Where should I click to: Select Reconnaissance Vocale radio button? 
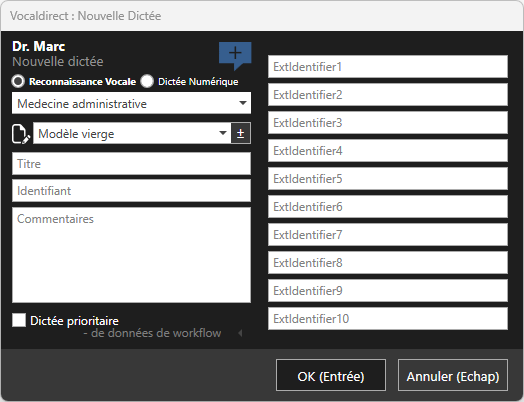coord(18,81)
